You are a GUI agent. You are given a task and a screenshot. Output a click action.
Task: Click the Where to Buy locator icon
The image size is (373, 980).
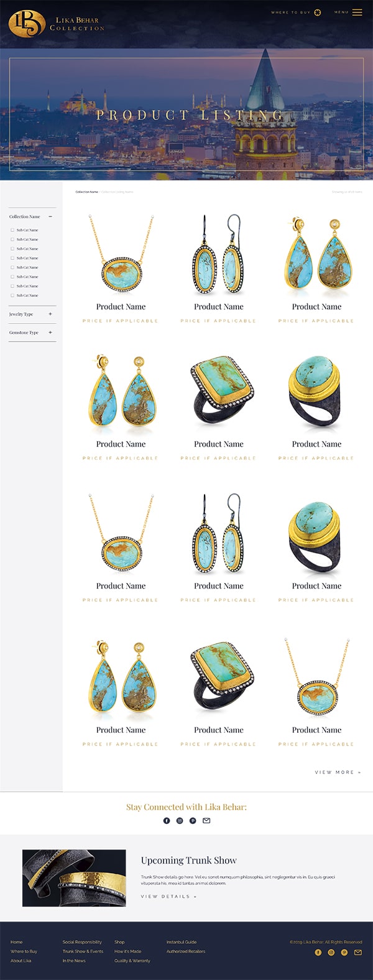point(318,12)
